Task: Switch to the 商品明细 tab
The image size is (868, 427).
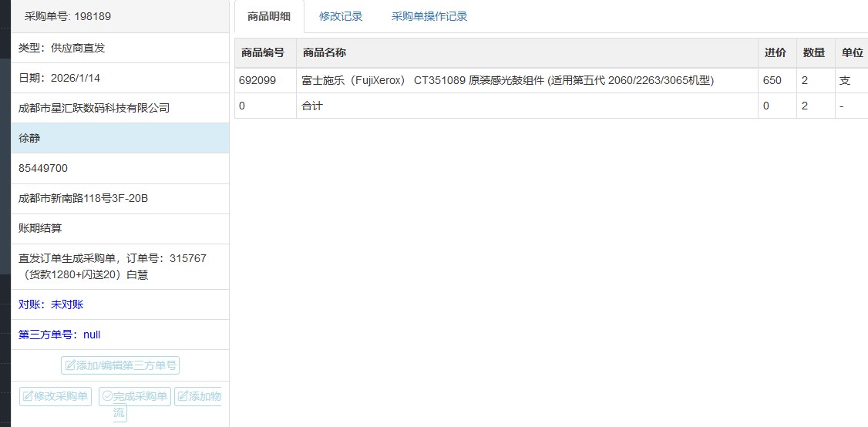Action: pos(269,16)
